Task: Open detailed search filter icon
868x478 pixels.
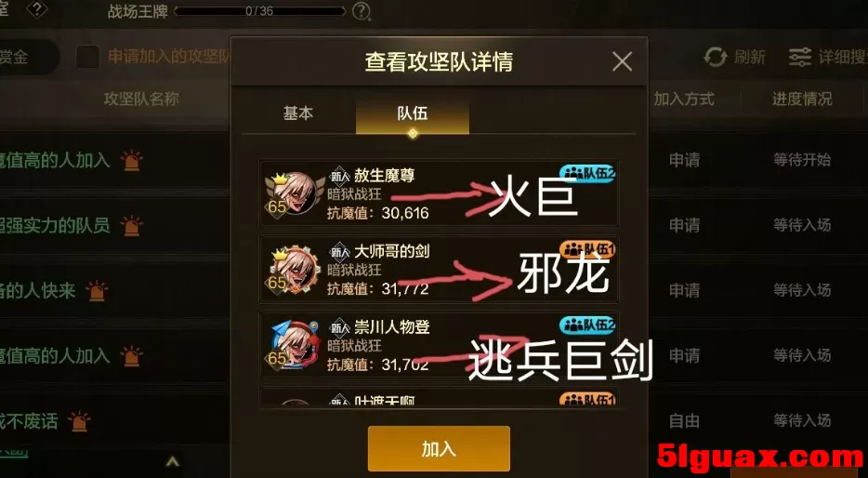Action: point(800,57)
